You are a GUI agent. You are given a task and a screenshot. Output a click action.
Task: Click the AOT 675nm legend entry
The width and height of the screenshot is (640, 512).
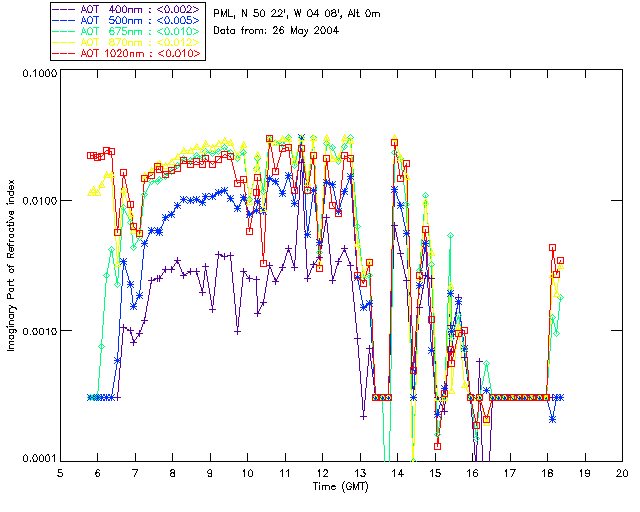[x=127, y=31]
